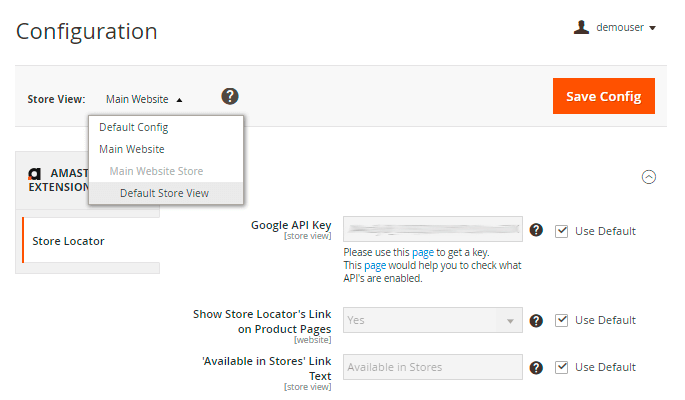The image size is (685, 400).
Task: Select Default Config from scope menu
Action: tap(133, 127)
